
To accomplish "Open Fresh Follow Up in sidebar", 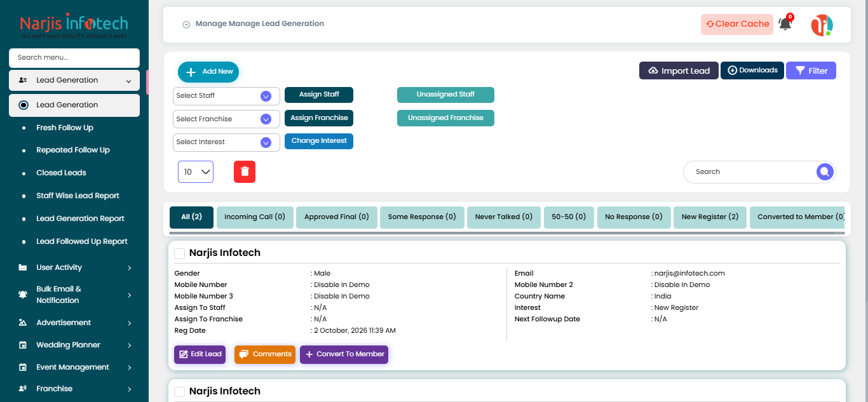I will 65,128.
